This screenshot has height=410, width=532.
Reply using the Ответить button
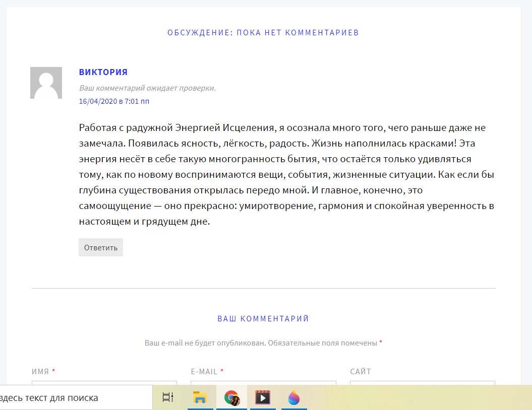[x=101, y=247]
